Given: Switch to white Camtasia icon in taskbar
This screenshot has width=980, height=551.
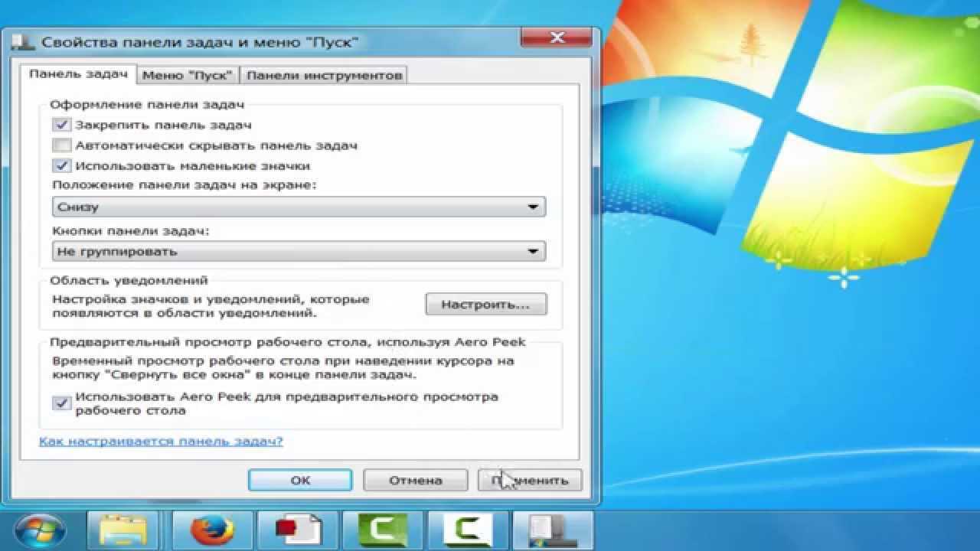Looking at the screenshot, I should (x=468, y=531).
